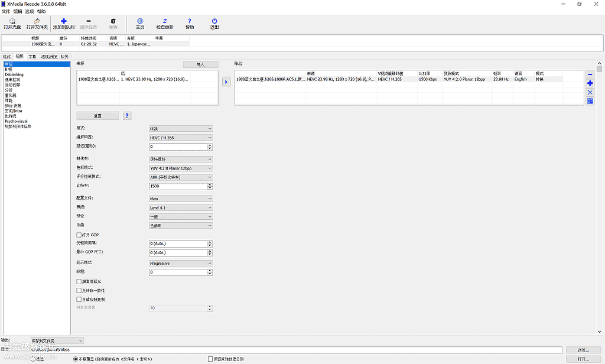
Task: Switch to the 字幕 tab
Action: (32, 57)
